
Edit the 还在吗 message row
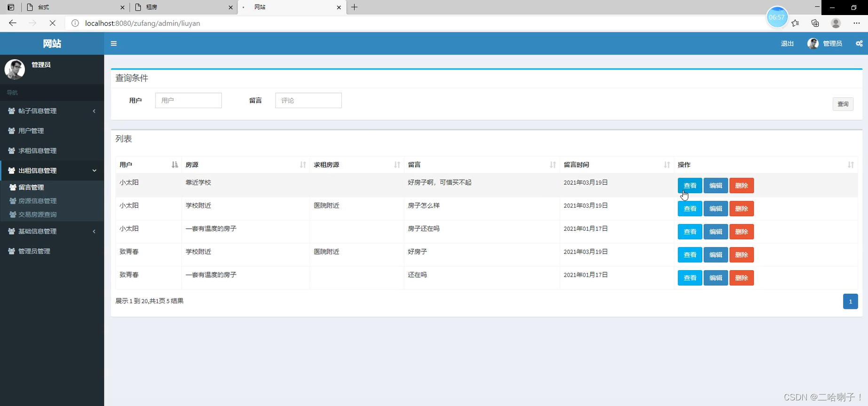(x=716, y=278)
